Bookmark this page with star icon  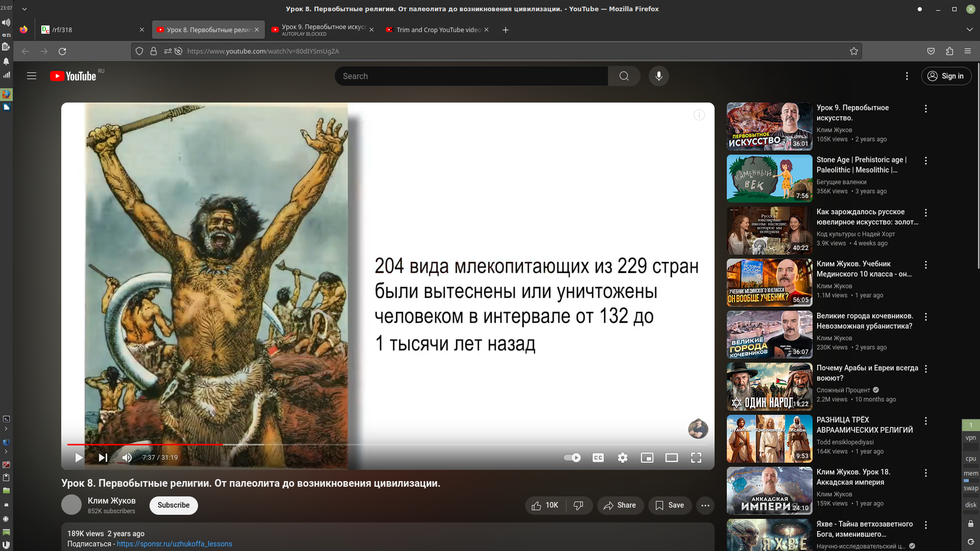point(853,51)
